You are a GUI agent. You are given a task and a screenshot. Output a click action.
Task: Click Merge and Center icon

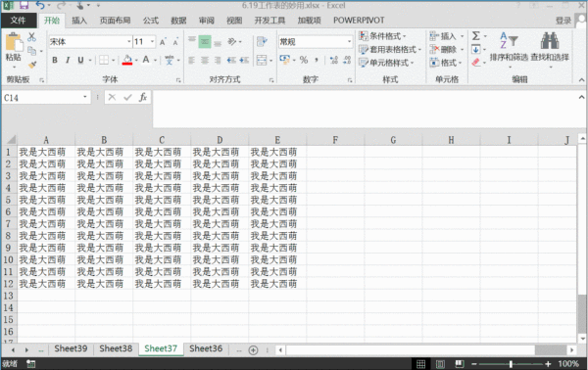pyautogui.click(x=262, y=60)
